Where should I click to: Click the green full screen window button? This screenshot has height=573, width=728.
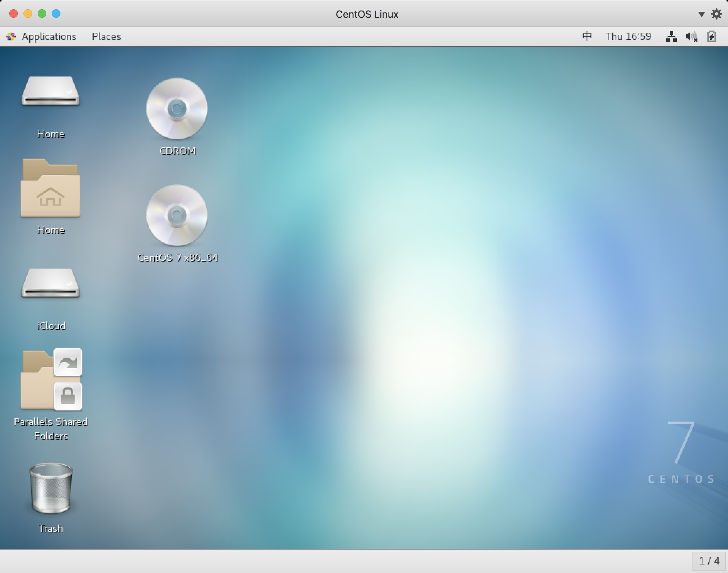click(x=42, y=14)
